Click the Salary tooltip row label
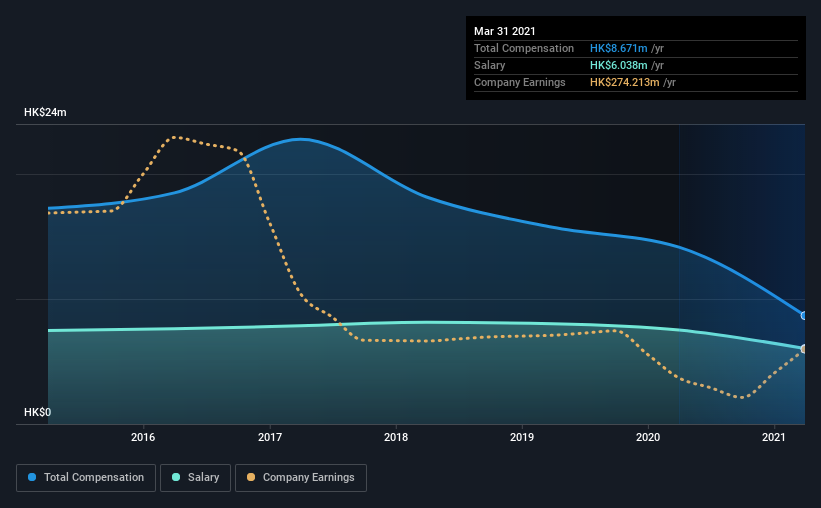 (x=490, y=65)
